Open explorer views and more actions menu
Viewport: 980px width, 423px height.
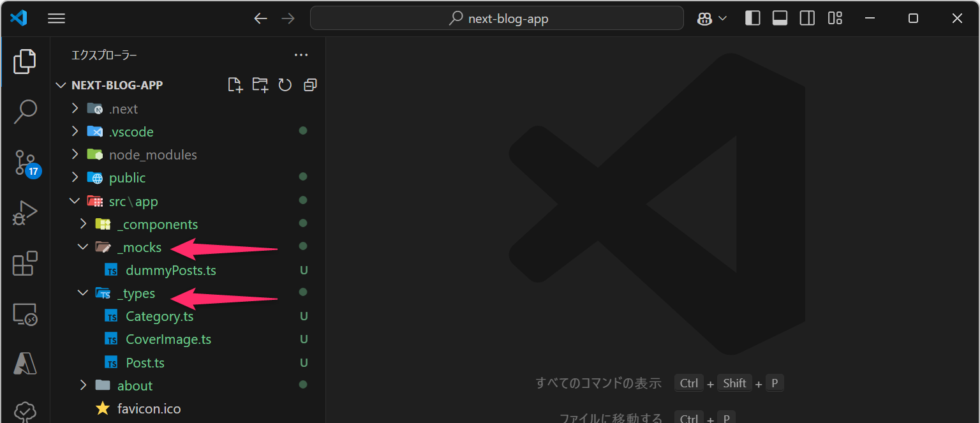click(x=301, y=56)
